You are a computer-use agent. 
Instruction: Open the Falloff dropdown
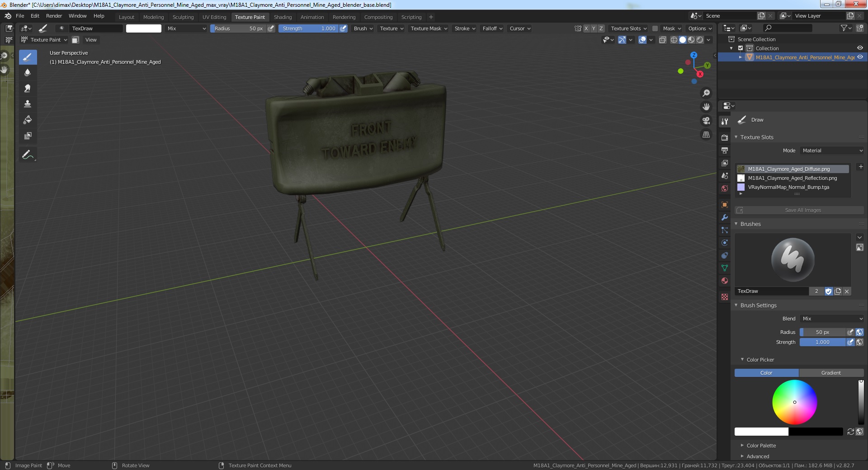pyautogui.click(x=492, y=28)
